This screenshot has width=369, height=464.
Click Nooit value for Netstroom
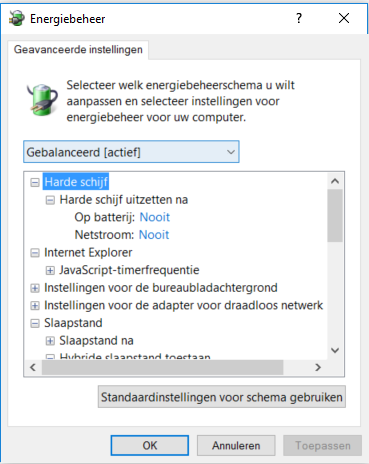click(154, 235)
